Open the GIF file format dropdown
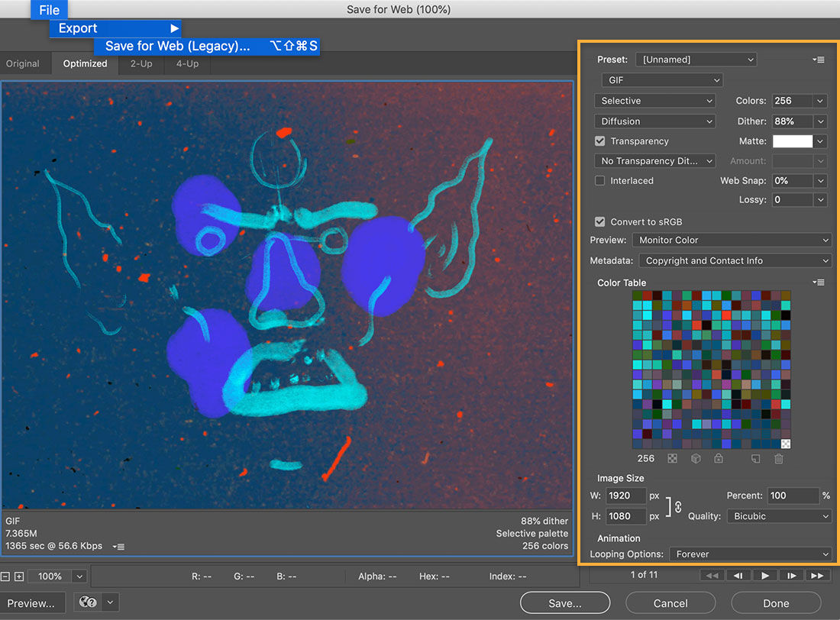This screenshot has height=620, width=840. [663, 80]
